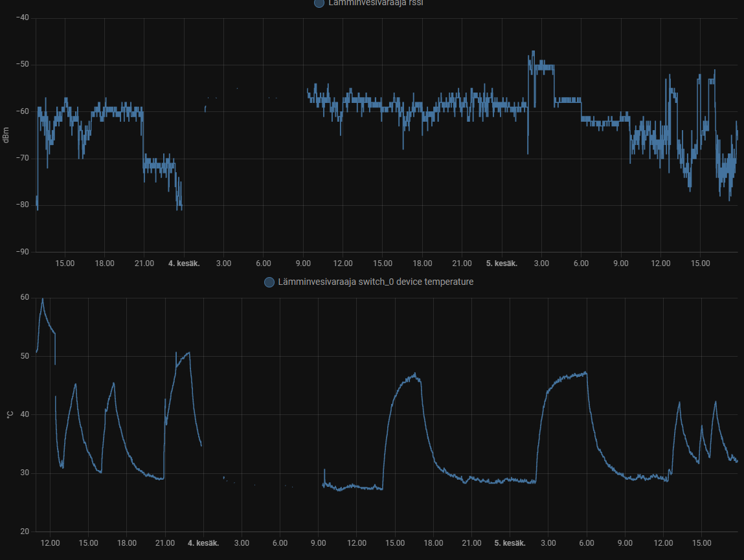The width and height of the screenshot is (744, 560).
Task: Select the 50 tick on temperature axis
Action: pyautogui.click(x=25, y=356)
